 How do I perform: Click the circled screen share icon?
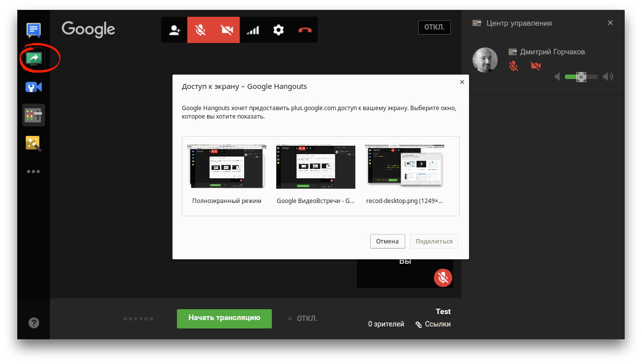pos(34,59)
